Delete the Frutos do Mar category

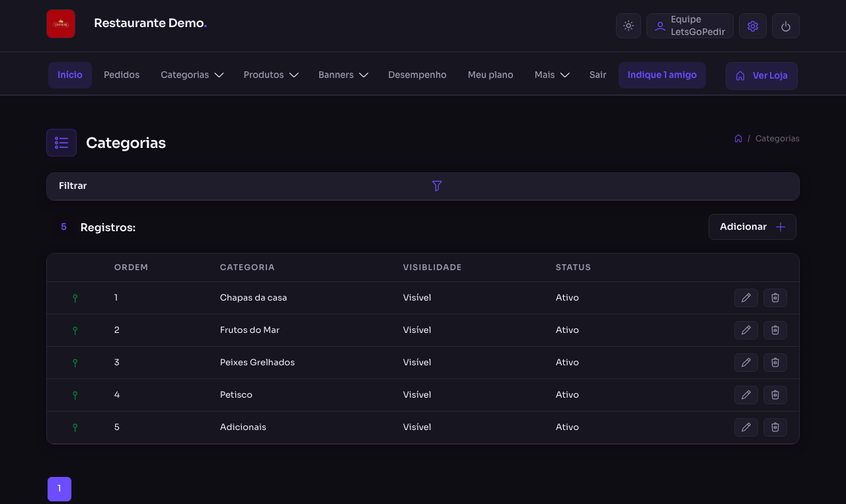(775, 330)
